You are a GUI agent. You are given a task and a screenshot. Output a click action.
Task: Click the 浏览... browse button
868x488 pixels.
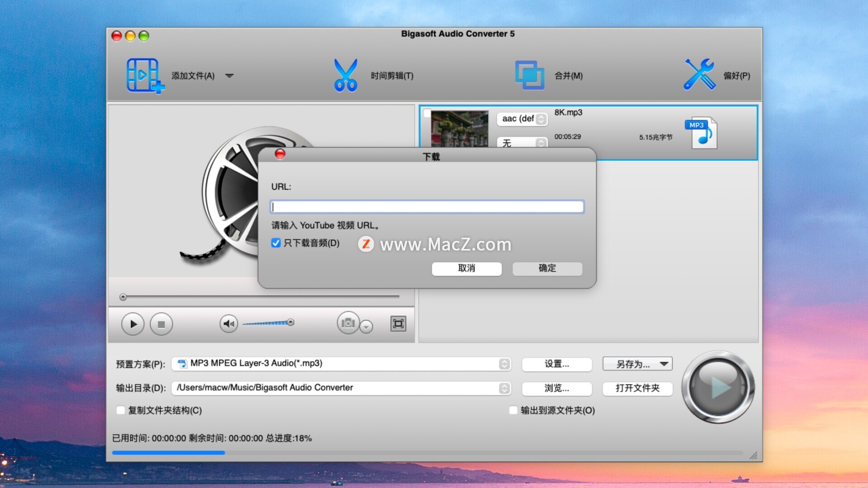(557, 389)
